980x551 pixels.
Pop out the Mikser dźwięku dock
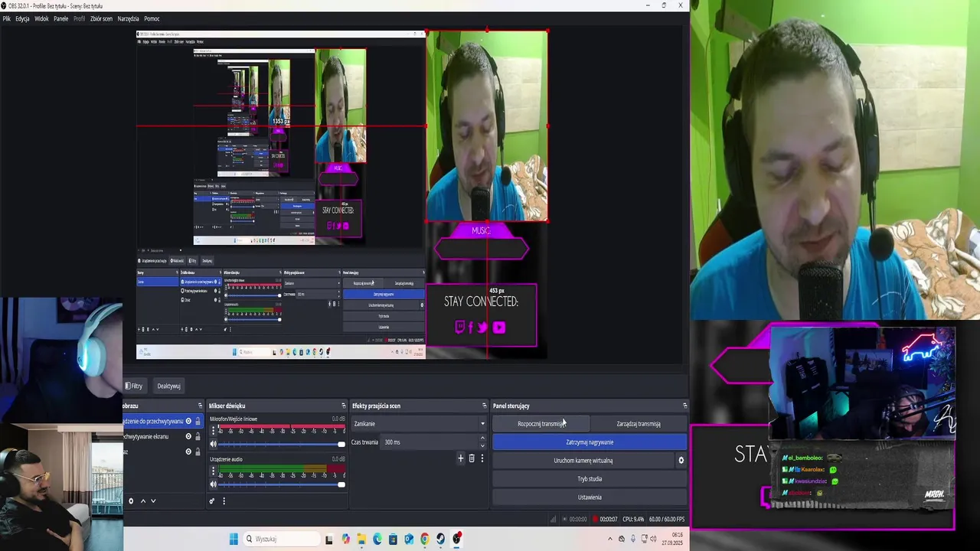[343, 406]
